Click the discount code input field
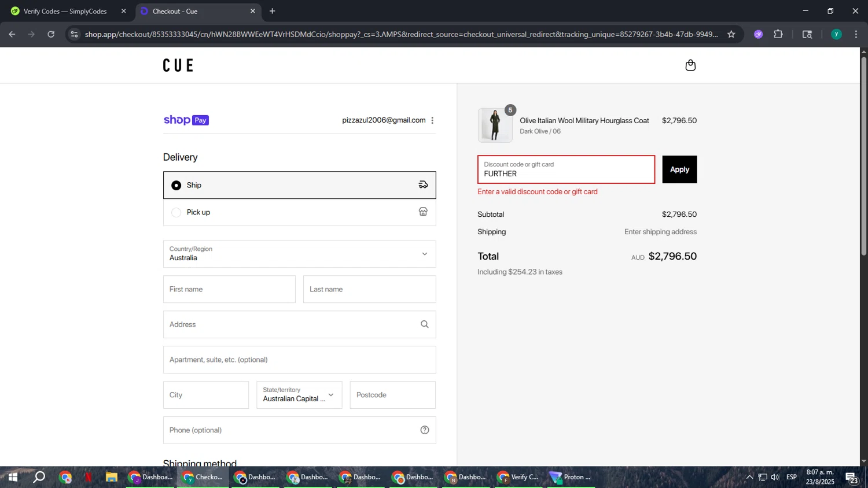Viewport: 868px width, 488px height. pos(566,169)
